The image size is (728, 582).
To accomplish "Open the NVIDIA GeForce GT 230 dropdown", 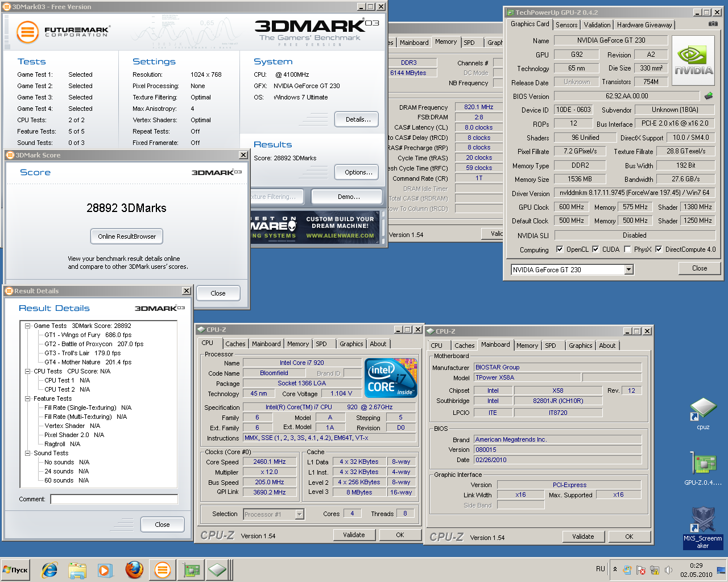I will [629, 269].
